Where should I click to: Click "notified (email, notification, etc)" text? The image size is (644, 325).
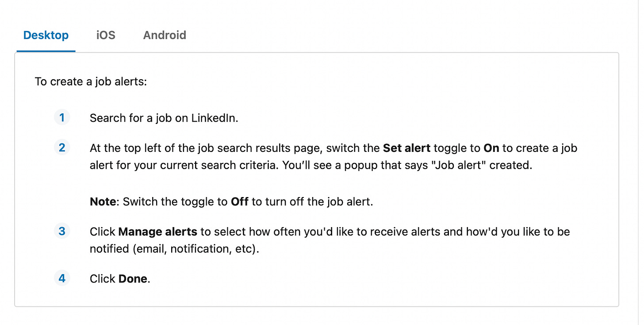point(174,249)
